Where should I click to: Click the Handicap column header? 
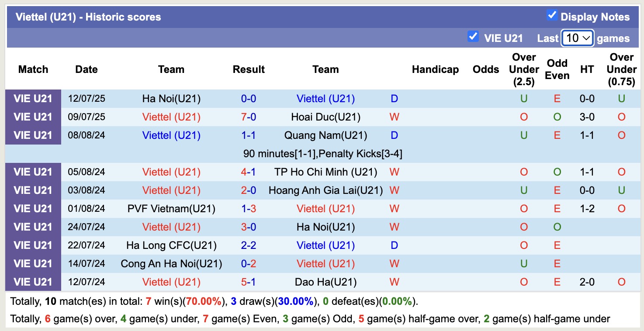click(435, 69)
